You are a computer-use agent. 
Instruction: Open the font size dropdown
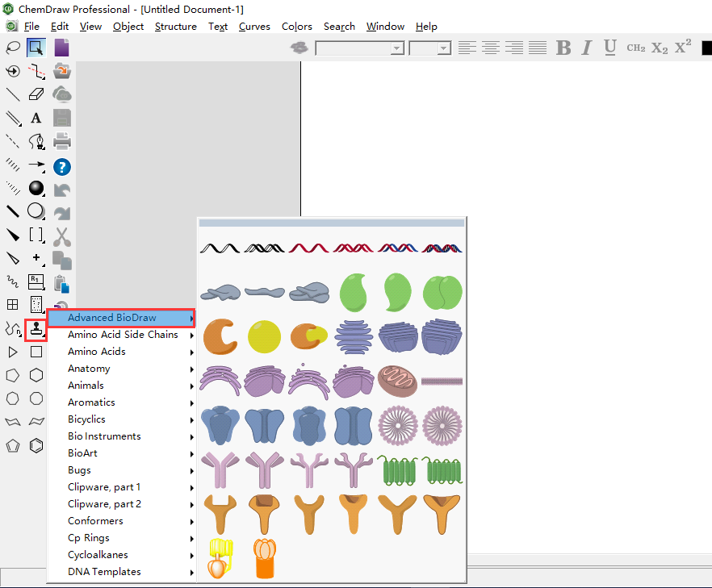pos(444,48)
